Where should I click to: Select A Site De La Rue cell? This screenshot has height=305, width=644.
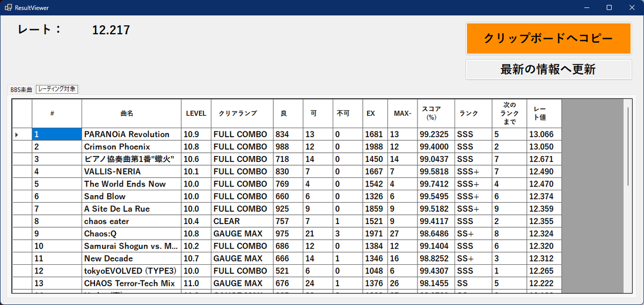(x=131, y=209)
